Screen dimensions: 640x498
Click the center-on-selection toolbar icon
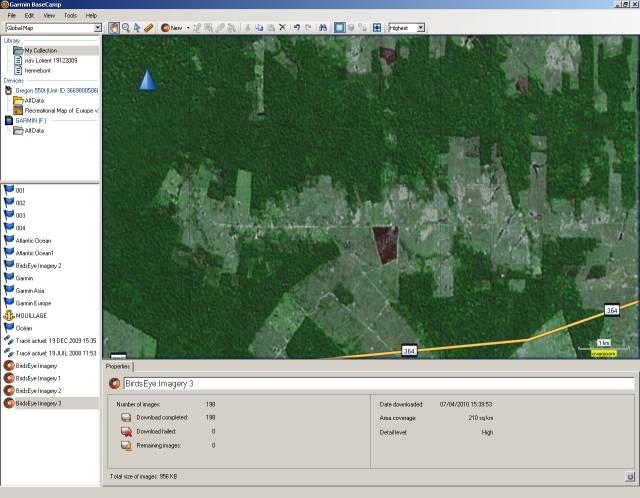tap(377, 27)
